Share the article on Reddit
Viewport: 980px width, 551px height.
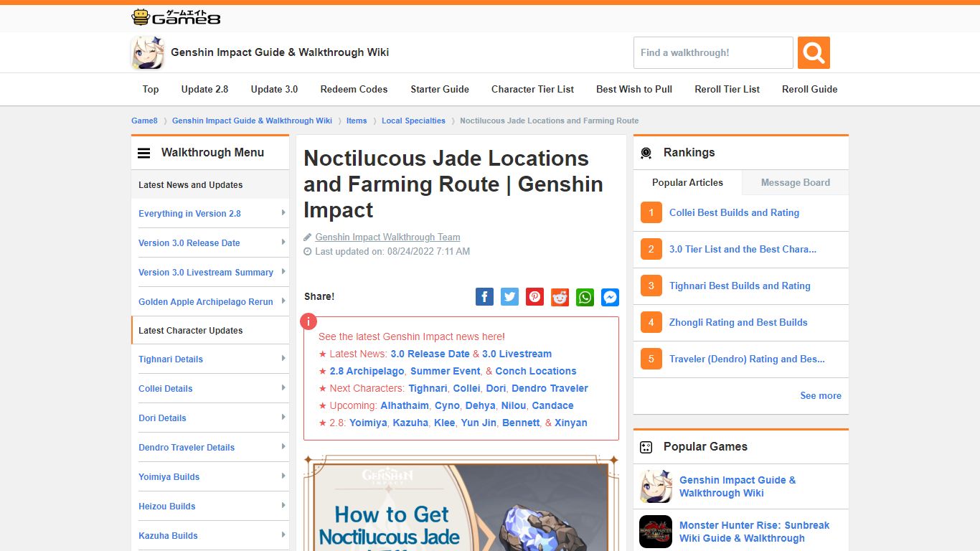[560, 297]
